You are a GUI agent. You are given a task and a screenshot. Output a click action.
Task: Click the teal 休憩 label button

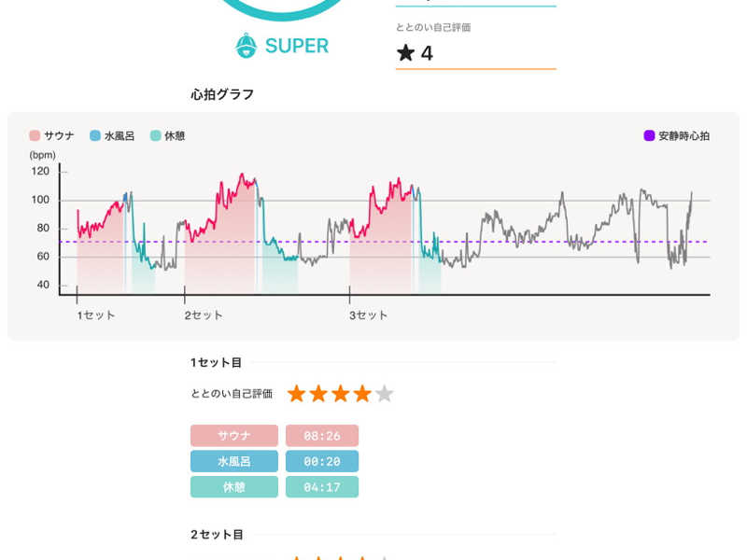coord(233,487)
